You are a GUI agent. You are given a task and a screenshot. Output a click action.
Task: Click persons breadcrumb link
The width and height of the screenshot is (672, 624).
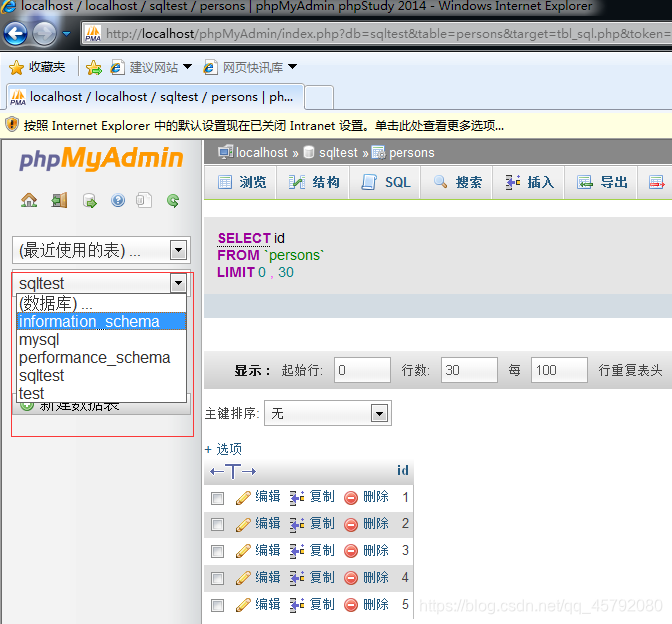[411, 153]
